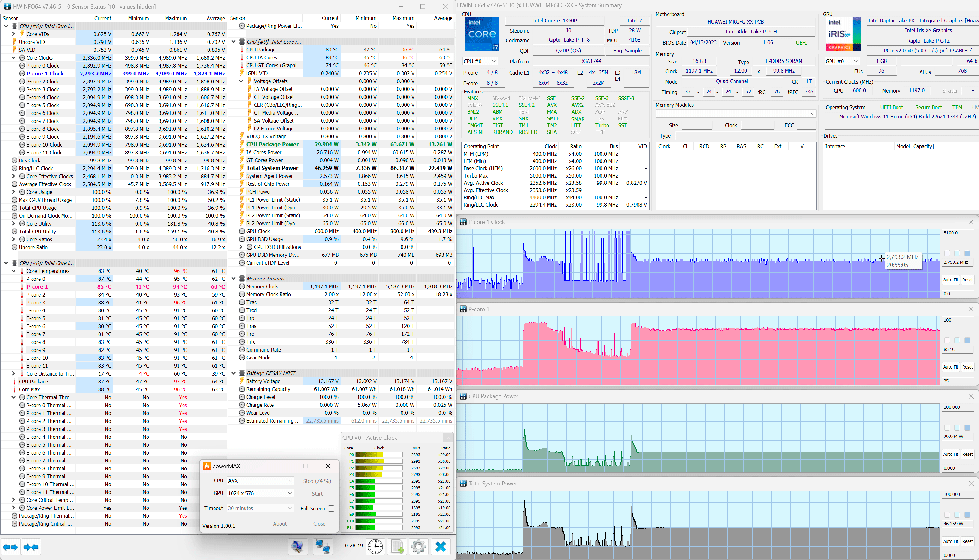Close sensors with the blue X icon
Viewport: 979px width, 560px height.
click(440, 546)
